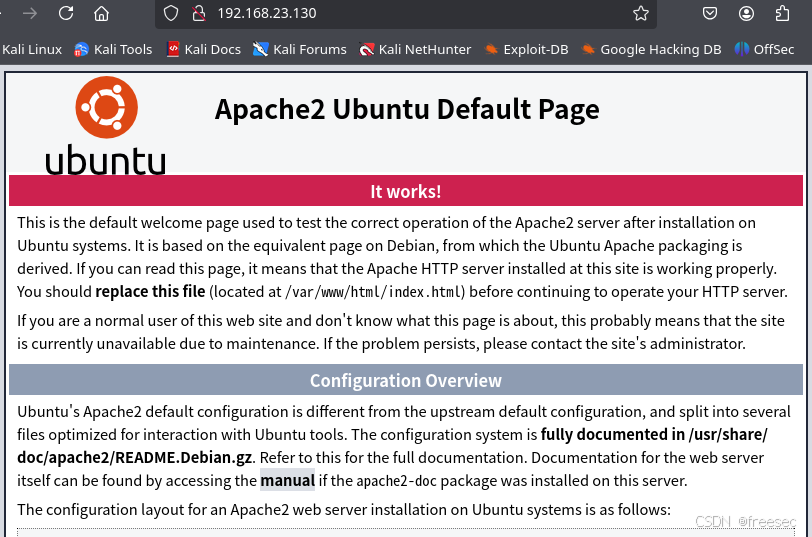812x537 pixels.
Task: Open the tracking protection shield icon
Action: click(x=171, y=13)
